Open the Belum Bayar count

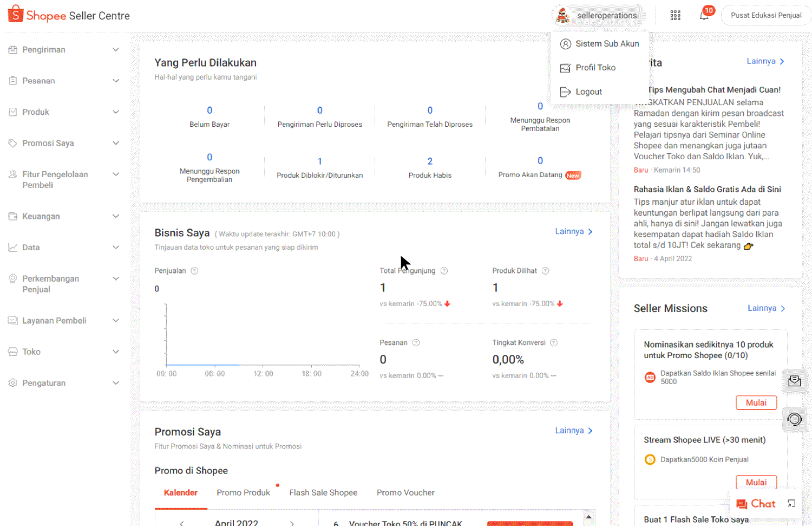coord(209,111)
